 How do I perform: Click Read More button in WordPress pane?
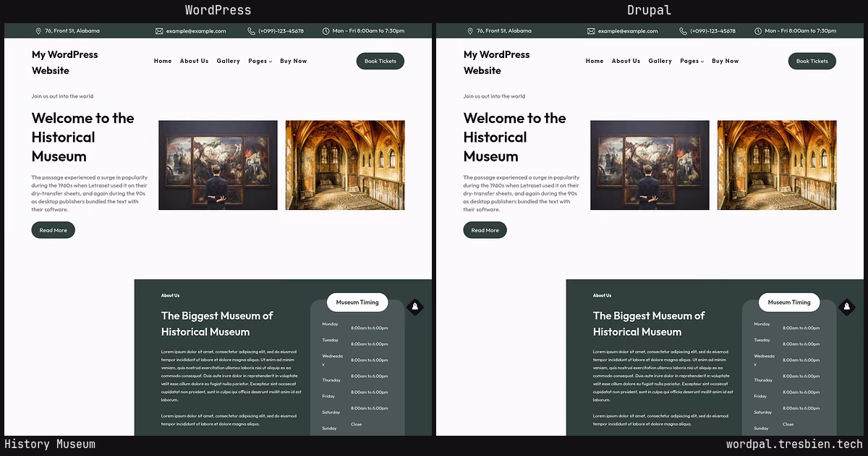[53, 230]
